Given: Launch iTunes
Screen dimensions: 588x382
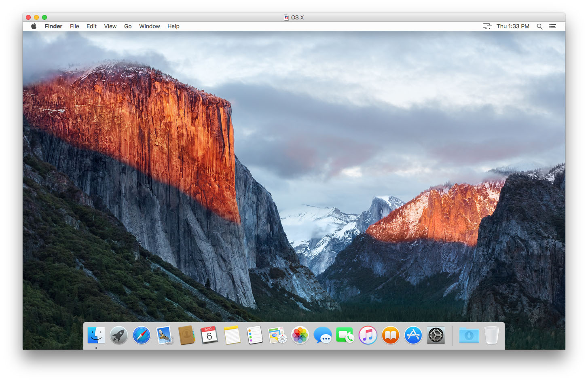Looking at the screenshot, I should click(368, 335).
